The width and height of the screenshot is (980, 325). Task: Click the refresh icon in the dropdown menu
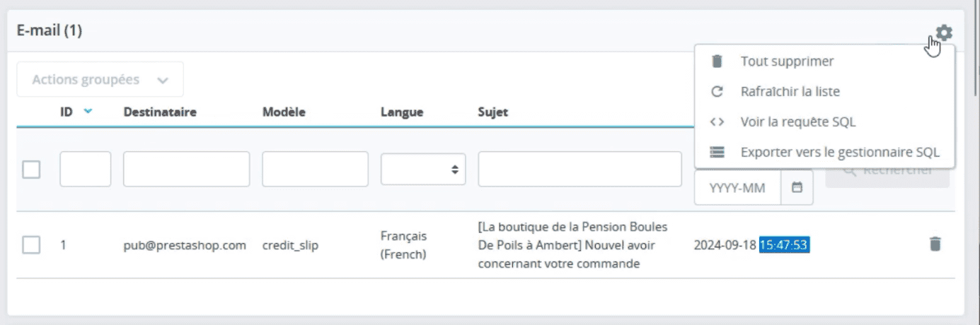point(717,92)
